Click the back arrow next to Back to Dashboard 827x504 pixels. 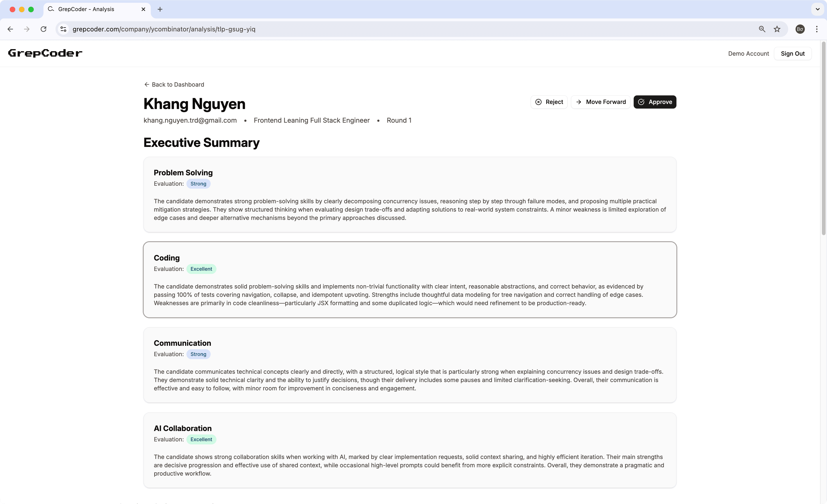pos(147,84)
